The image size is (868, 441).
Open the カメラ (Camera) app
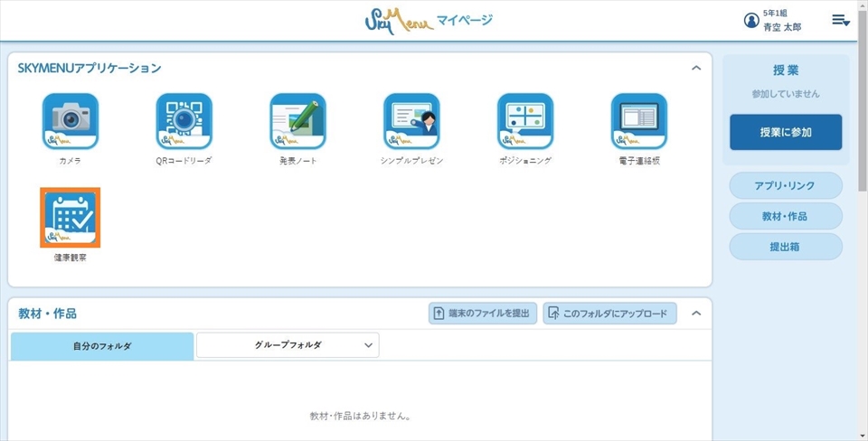click(71, 121)
